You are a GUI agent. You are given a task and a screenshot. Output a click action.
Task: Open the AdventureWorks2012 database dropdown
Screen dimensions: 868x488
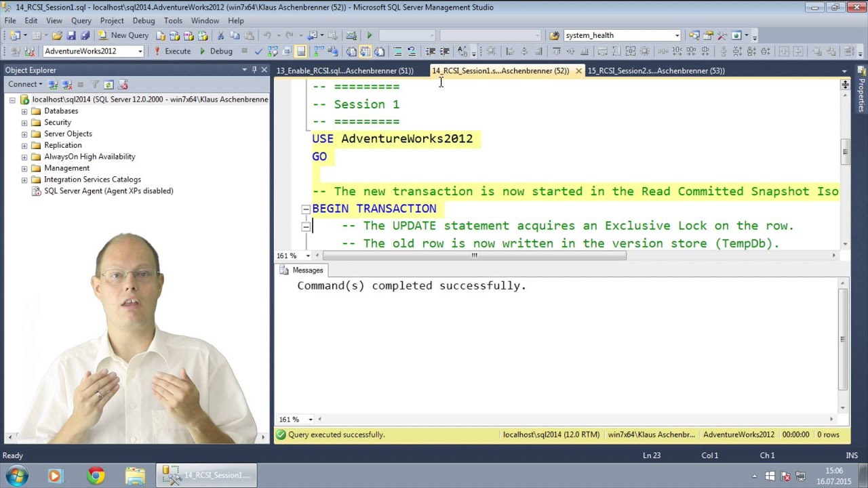coord(140,51)
